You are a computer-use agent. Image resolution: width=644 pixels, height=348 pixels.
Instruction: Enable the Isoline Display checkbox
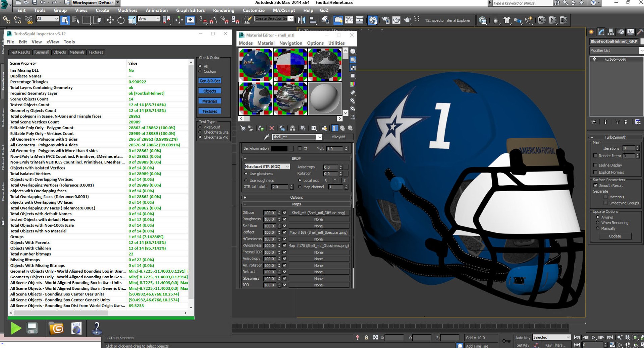595,165
